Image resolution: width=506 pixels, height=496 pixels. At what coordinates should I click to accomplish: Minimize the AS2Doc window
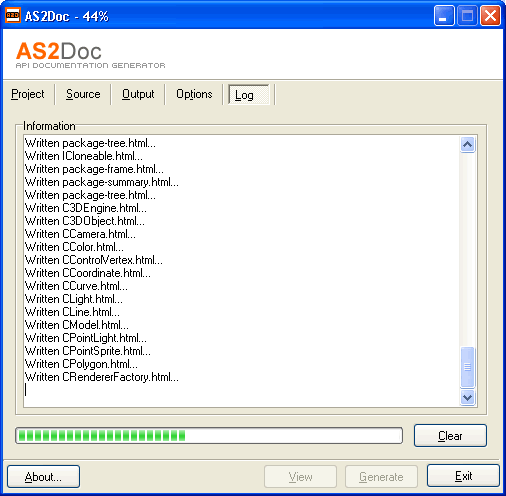(444, 16)
